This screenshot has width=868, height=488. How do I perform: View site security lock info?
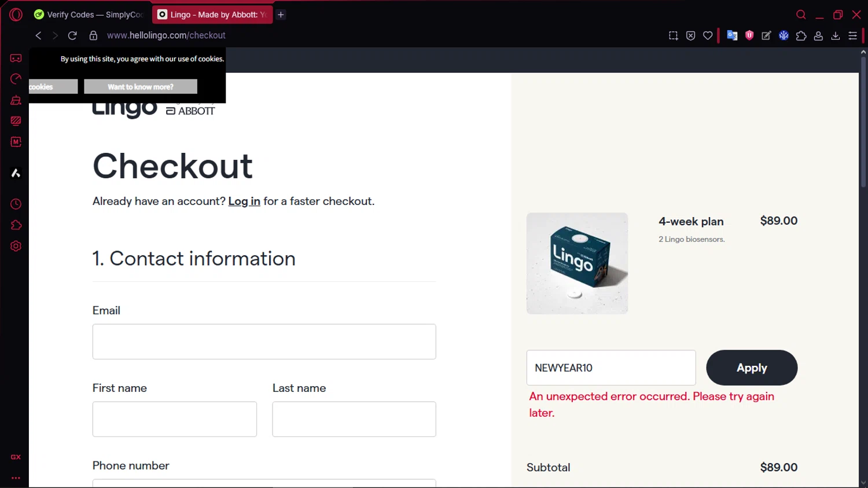[x=93, y=35]
